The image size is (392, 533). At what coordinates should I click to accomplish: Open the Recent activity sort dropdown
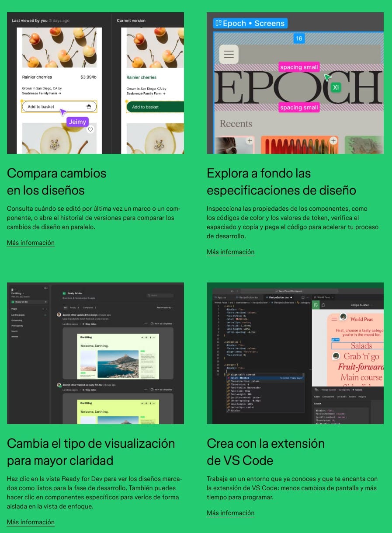165,308
